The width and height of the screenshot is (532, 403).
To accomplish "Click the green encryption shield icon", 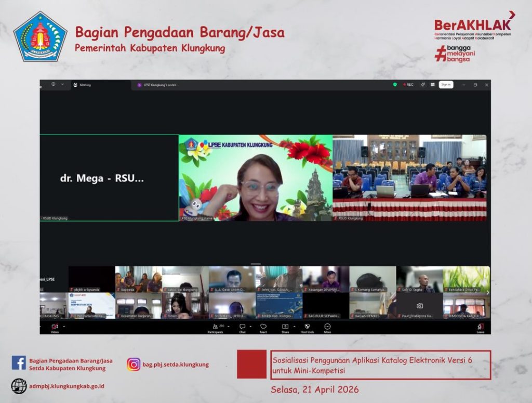I will tap(395, 84).
